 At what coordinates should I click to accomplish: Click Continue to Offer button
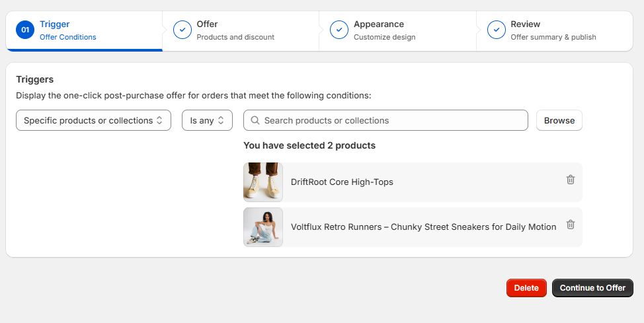(x=592, y=288)
